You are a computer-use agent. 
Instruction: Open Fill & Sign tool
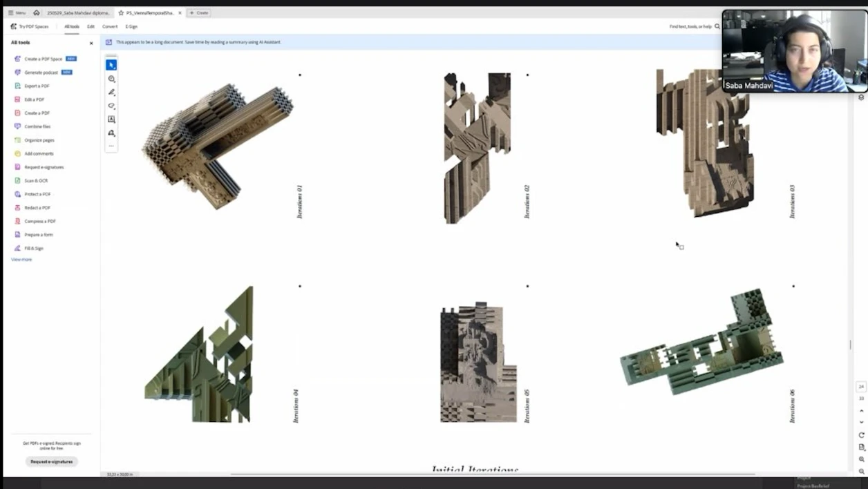(29, 248)
